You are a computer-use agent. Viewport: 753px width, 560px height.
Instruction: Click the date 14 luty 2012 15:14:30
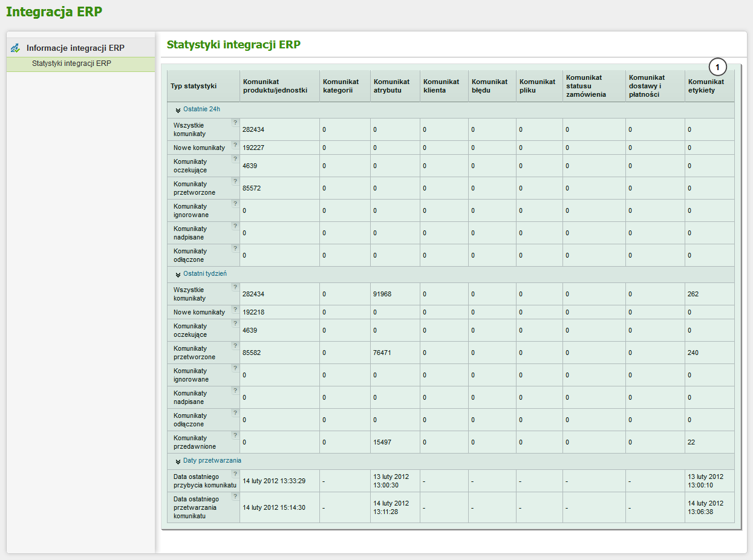pyautogui.click(x=274, y=507)
